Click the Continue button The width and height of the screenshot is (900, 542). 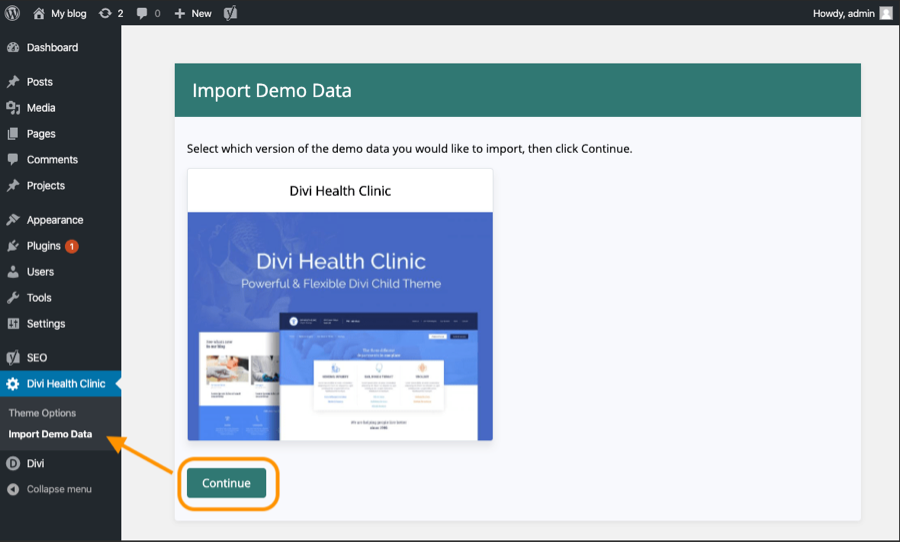(x=226, y=483)
